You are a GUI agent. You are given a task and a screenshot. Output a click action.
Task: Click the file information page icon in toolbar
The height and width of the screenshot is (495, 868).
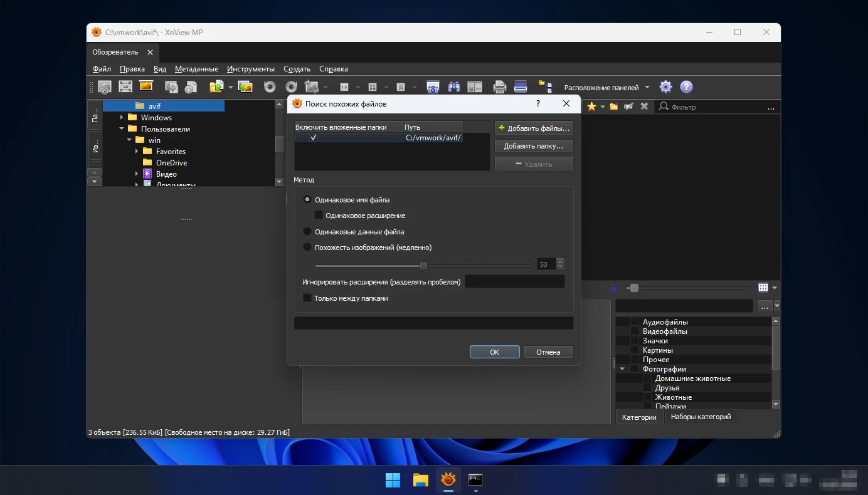[x=191, y=87]
